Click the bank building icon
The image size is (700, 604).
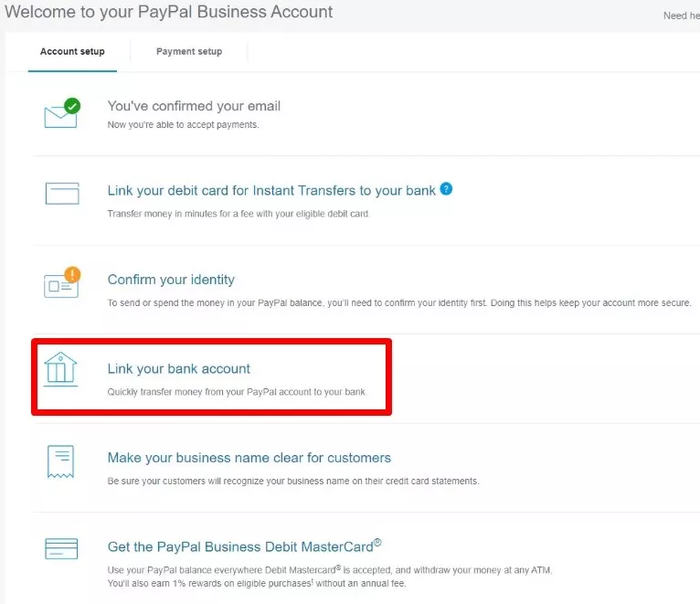[61, 368]
